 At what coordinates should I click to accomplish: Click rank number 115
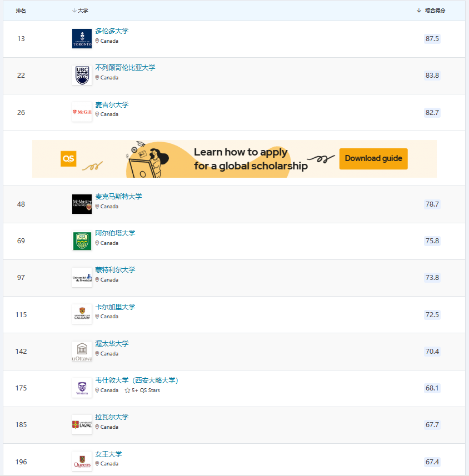(21, 315)
